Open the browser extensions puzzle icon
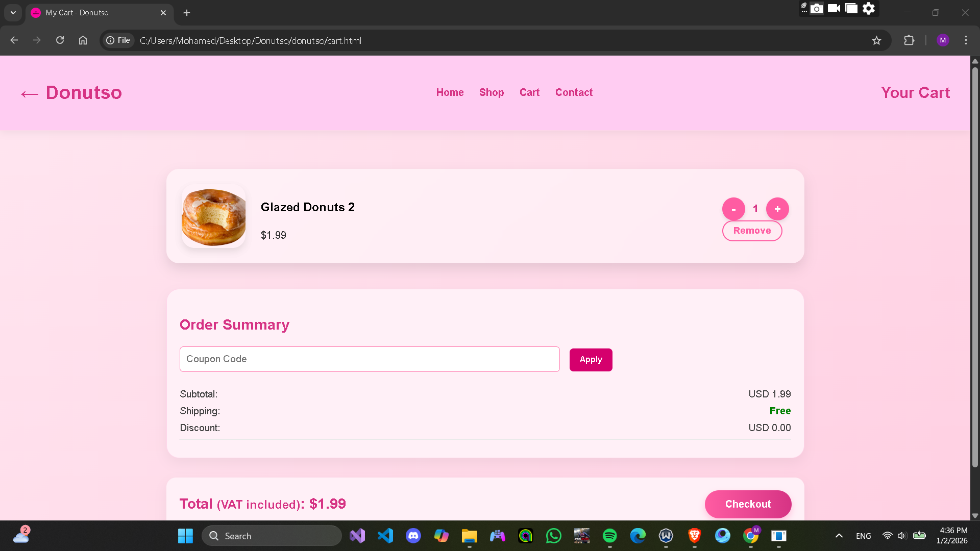The height and width of the screenshot is (551, 980). (x=910, y=40)
